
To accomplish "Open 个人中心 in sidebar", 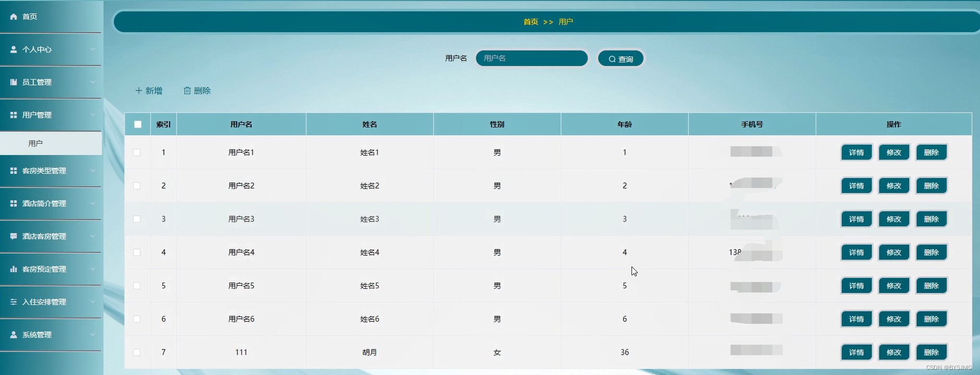I will [51, 49].
